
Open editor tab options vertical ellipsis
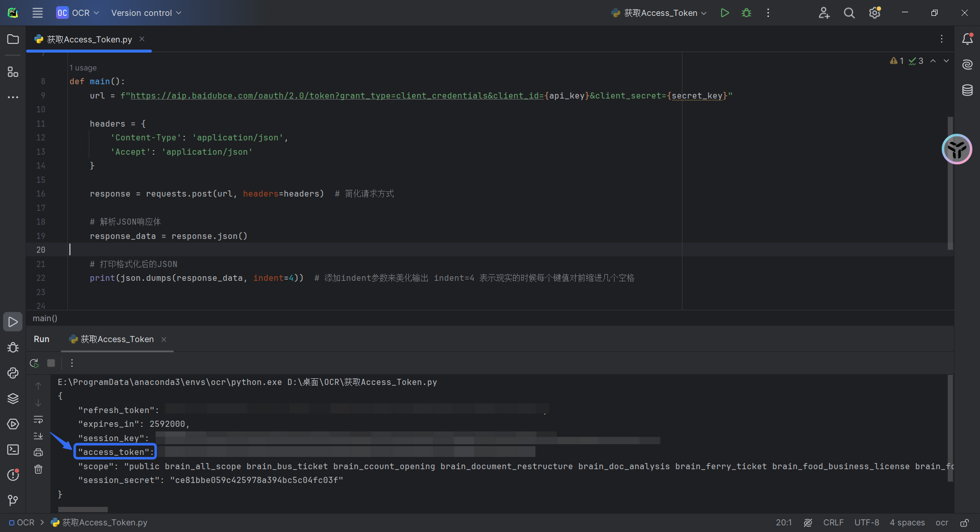click(942, 39)
